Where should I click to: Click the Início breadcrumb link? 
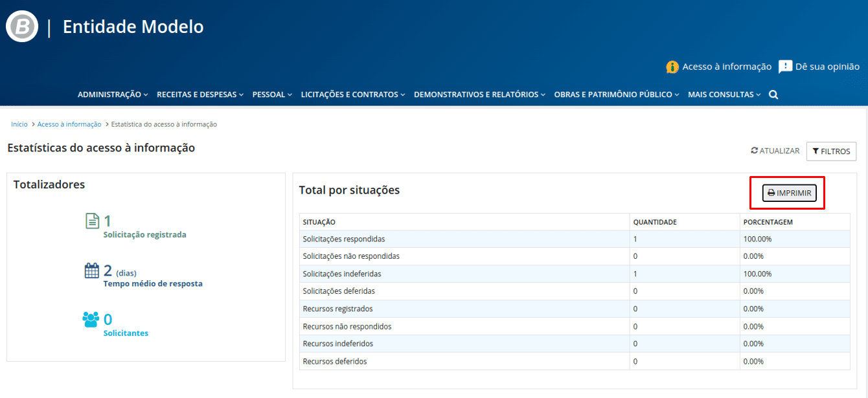pyautogui.click(x=19, y=124)
